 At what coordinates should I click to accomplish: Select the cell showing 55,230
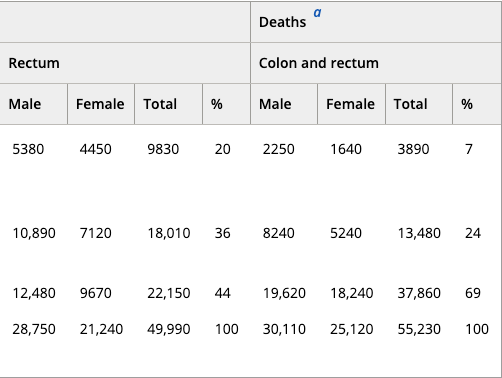[419, 329]
